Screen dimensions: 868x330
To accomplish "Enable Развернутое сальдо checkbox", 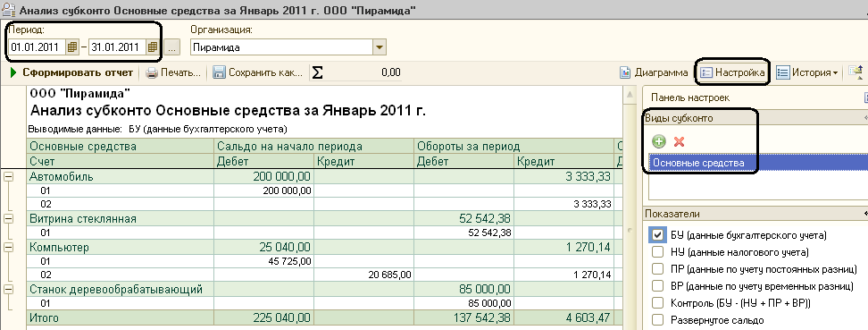I will 657,320.
